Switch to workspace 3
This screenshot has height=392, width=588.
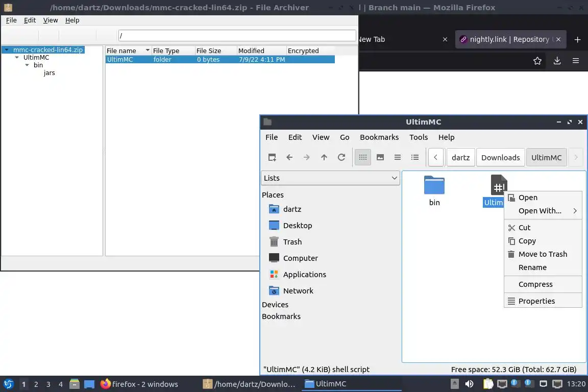pos(48,384)
